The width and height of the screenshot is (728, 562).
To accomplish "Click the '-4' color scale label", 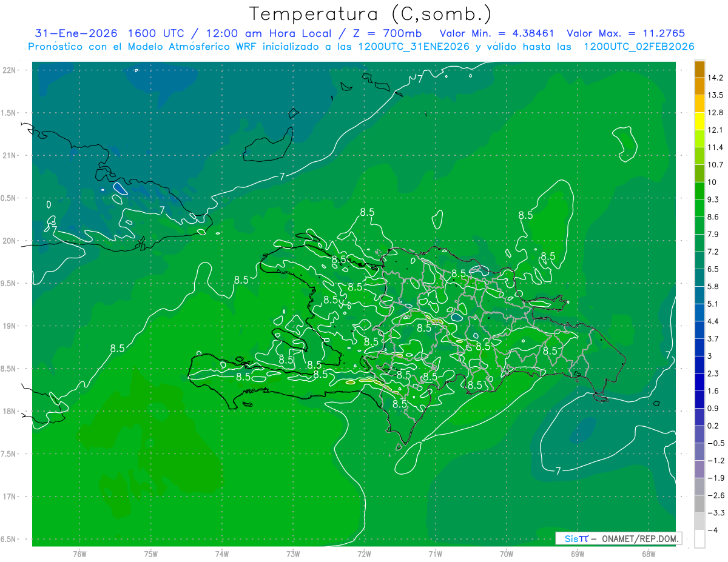I will (713, 530).
